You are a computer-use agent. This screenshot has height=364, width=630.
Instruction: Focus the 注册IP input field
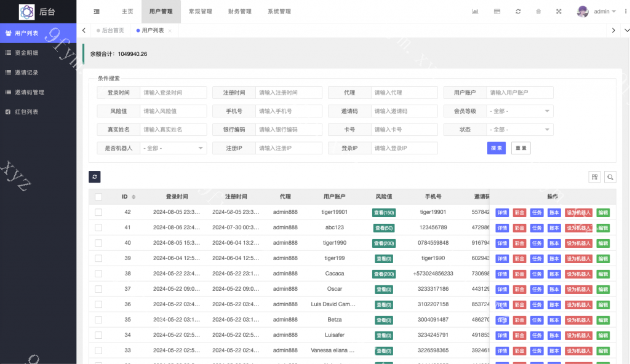click(x=289, y=148)
